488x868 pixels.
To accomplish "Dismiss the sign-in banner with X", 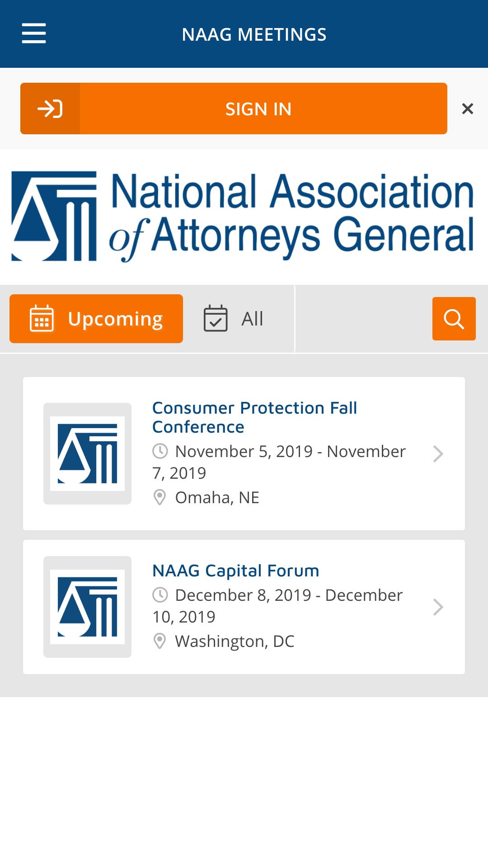I will [x=468, y=108].
